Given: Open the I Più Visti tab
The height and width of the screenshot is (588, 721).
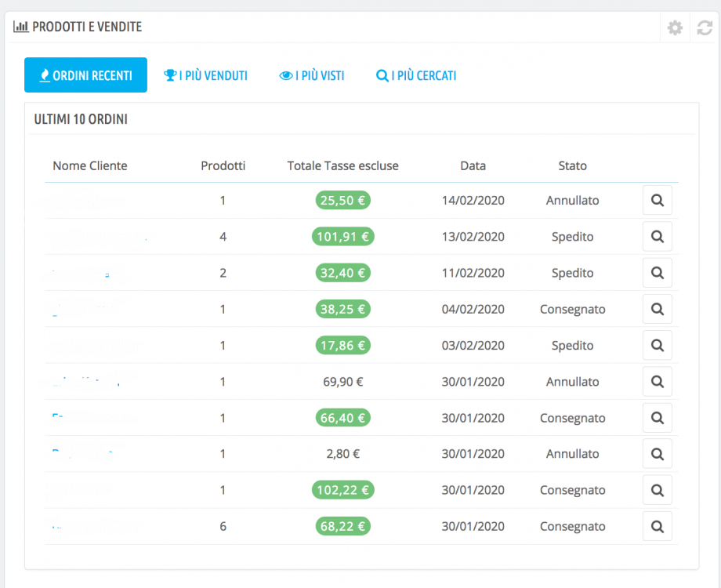Looking at the screenshot, I should (312, 75).
